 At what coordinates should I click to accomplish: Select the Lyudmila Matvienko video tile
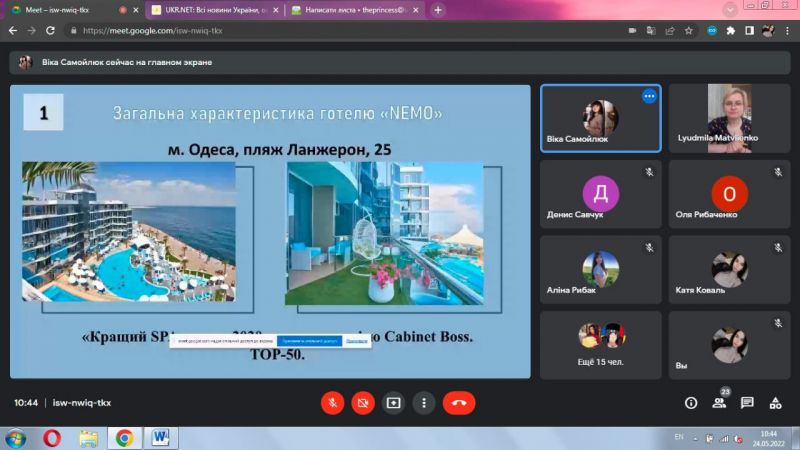tap(729, 118)
